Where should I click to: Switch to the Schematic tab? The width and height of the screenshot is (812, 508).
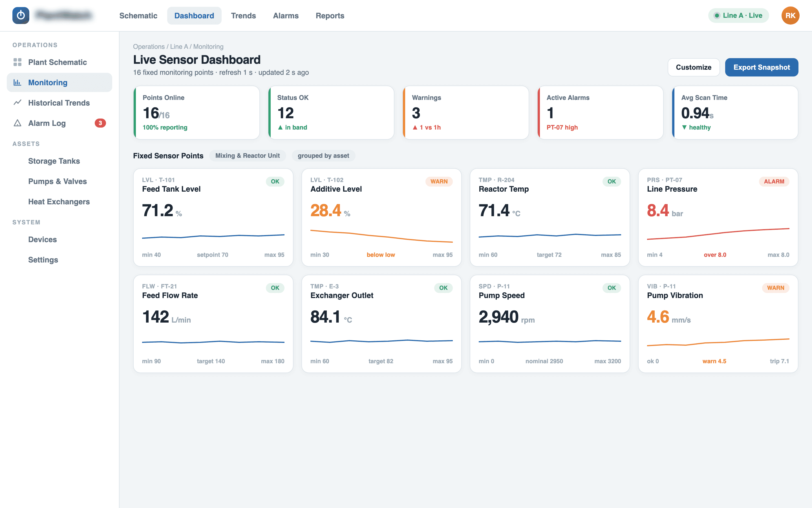click(x=138, y=16)
